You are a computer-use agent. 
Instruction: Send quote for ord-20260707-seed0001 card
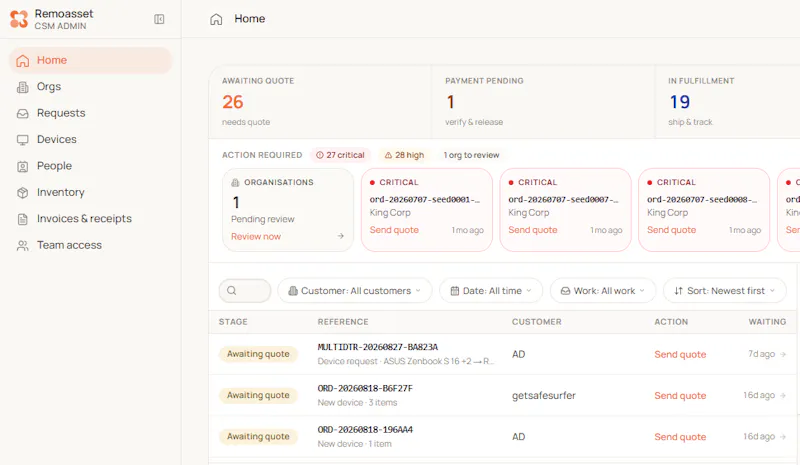pos(394,230)
